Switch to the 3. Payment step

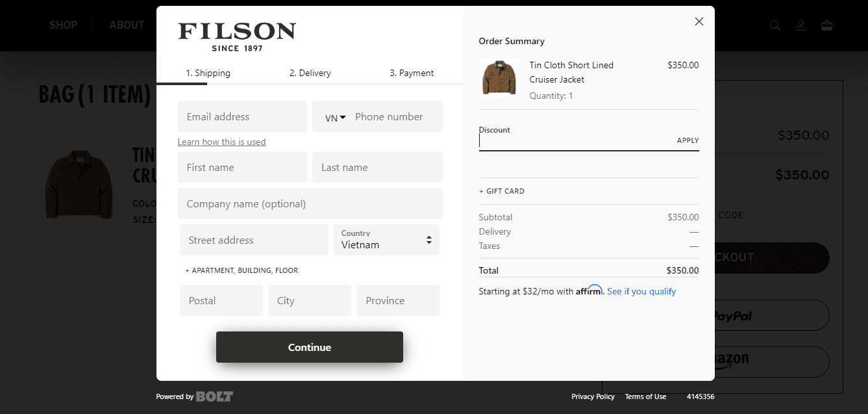click(412, 73)
